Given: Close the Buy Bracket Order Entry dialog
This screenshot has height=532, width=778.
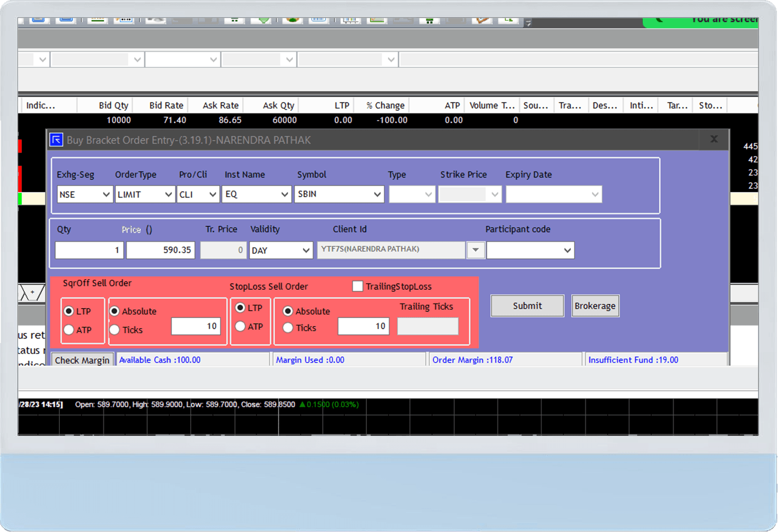Looking at the screenshot, I should click(714, 140).
